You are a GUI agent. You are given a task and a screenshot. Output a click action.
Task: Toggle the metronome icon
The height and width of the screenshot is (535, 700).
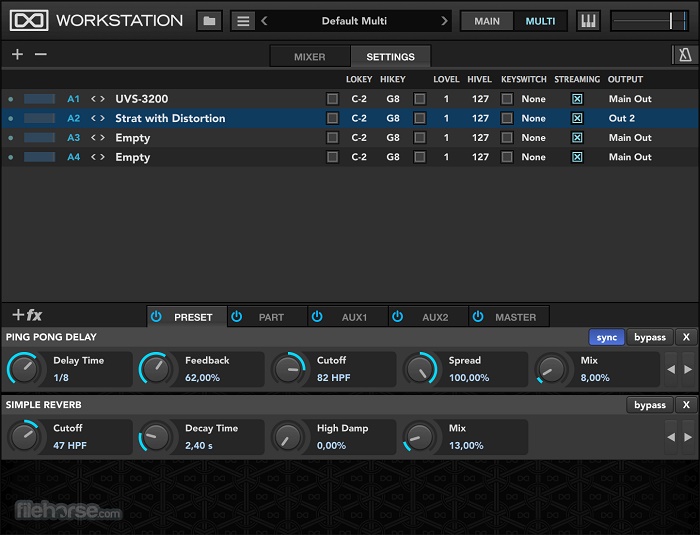click(684, 56)
